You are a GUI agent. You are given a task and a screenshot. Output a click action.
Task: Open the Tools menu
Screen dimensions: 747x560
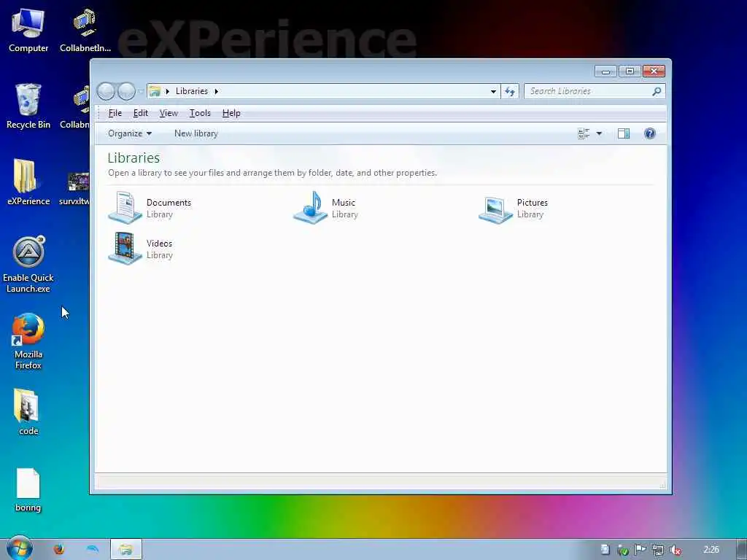(200, 113)
